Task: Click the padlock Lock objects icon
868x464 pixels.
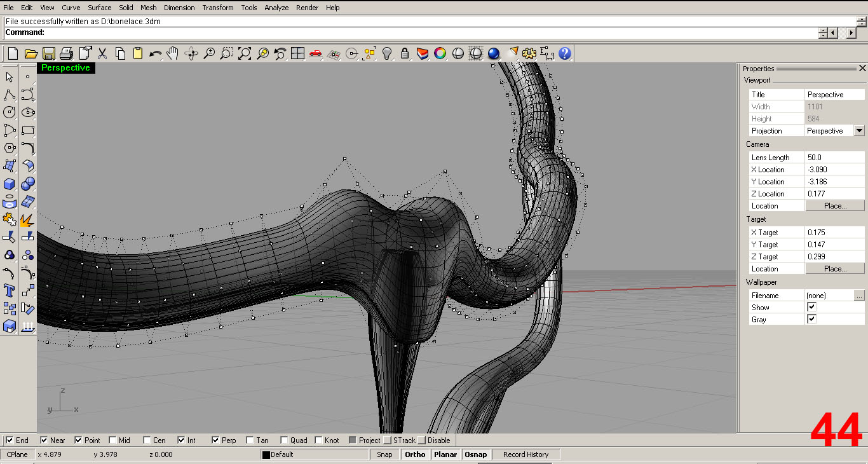Action: pos(404,53)
